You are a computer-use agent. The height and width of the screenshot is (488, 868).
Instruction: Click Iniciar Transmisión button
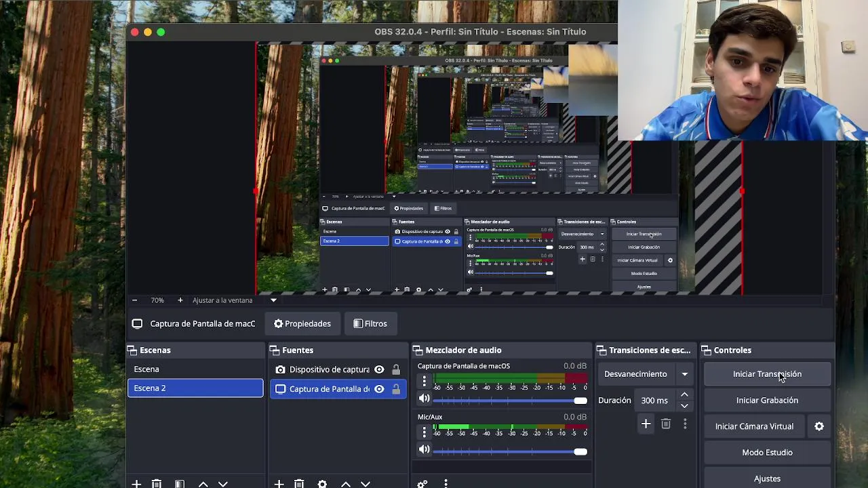coord(767,374)
